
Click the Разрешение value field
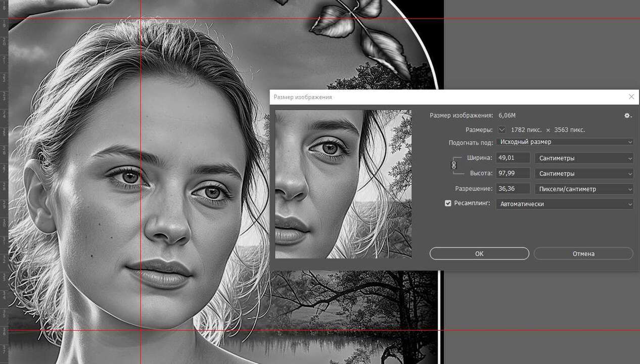click(x=513, y=189)
